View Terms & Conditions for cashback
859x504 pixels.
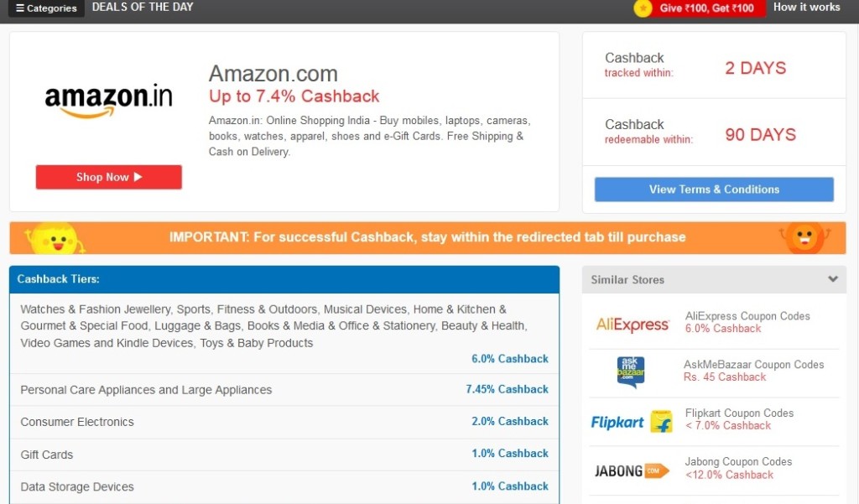(714, 189)
